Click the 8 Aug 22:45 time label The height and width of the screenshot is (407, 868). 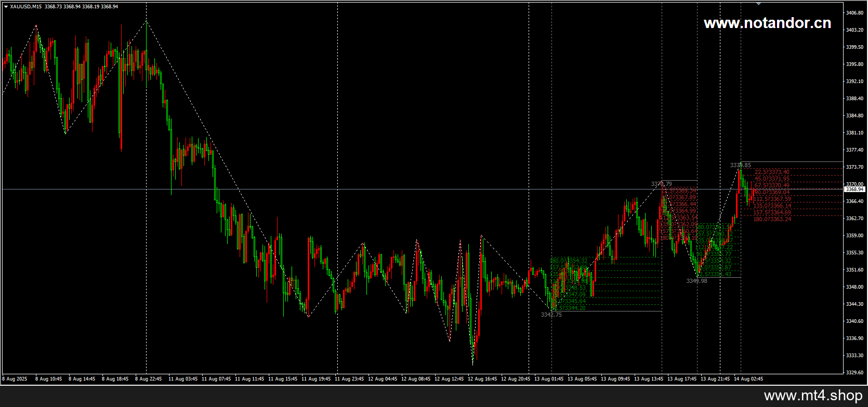pos(149,379)
